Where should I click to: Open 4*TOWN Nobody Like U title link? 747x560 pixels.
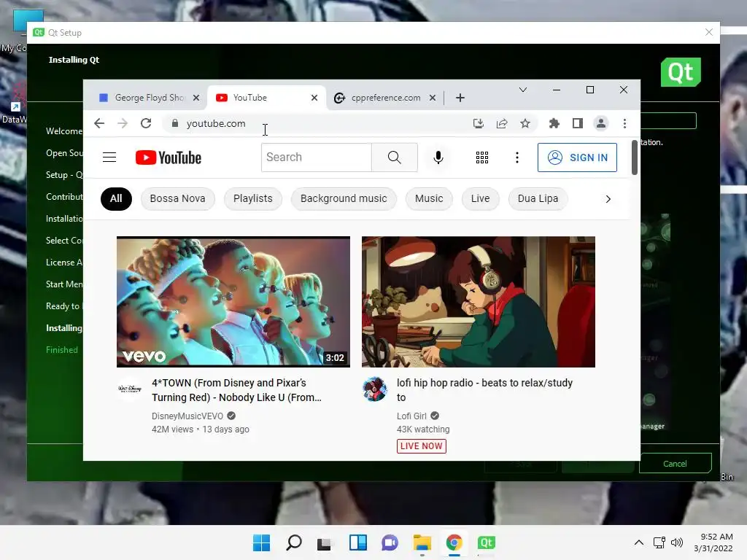coord(237,390)
